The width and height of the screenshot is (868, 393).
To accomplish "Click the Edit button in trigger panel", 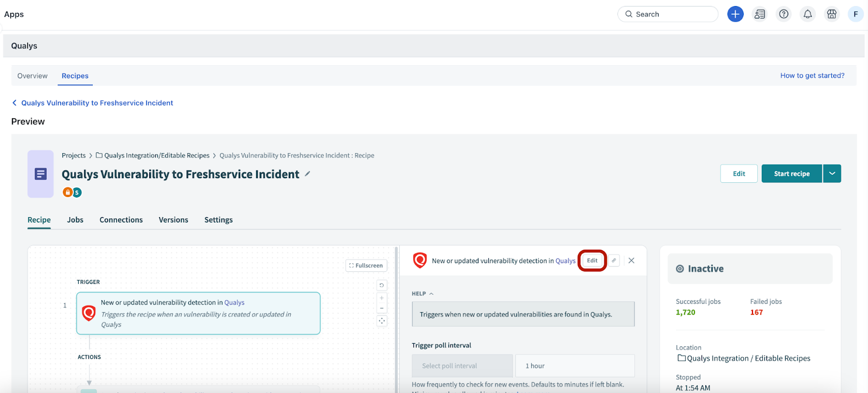I will (592, 261).
